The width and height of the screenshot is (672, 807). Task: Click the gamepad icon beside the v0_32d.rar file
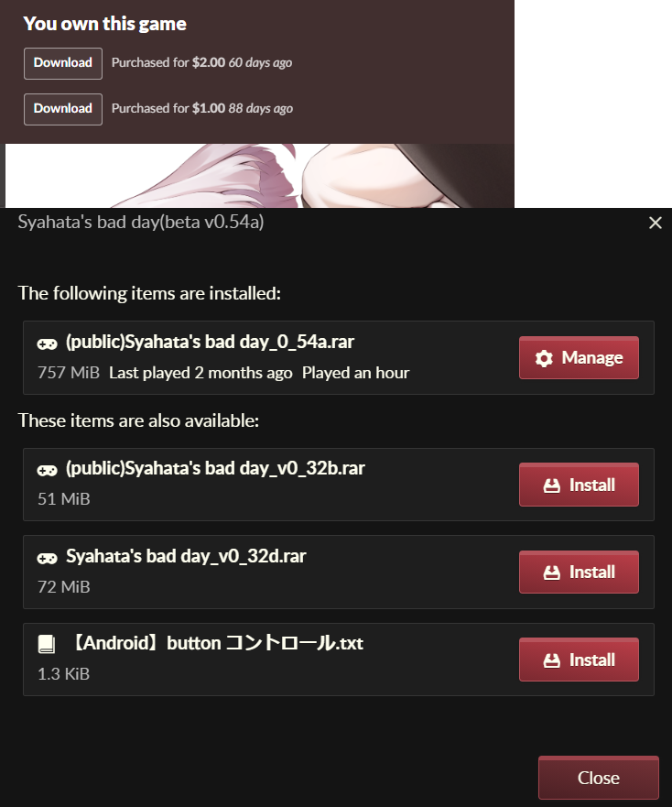(47, 558)
